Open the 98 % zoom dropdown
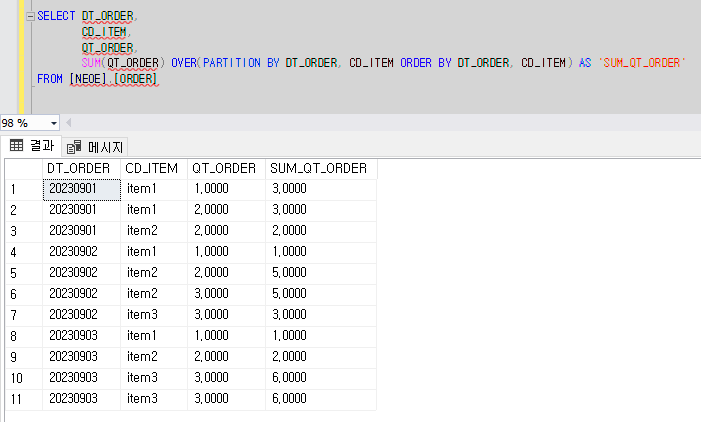This screenshot has height=422, width=701. [x=54, y=123]
